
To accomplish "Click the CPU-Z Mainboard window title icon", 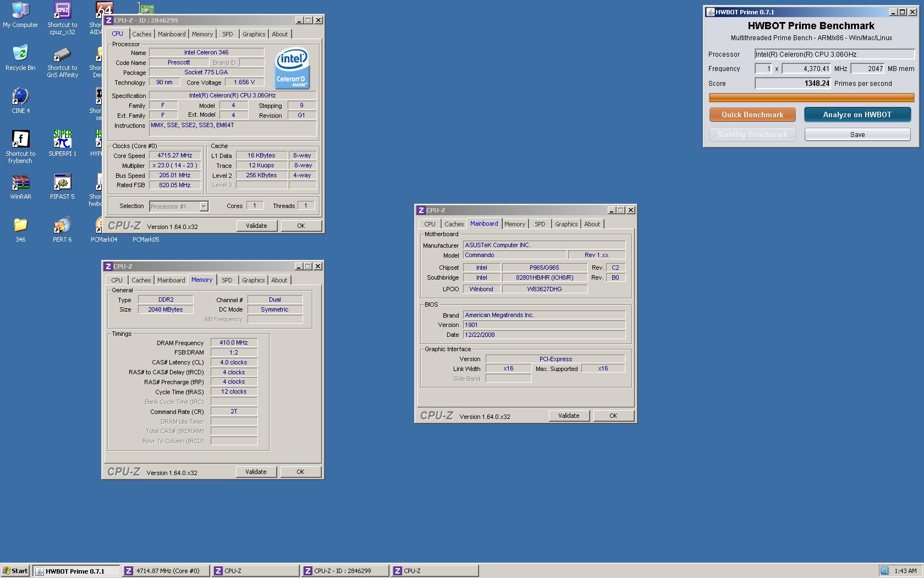I will 421,210.
